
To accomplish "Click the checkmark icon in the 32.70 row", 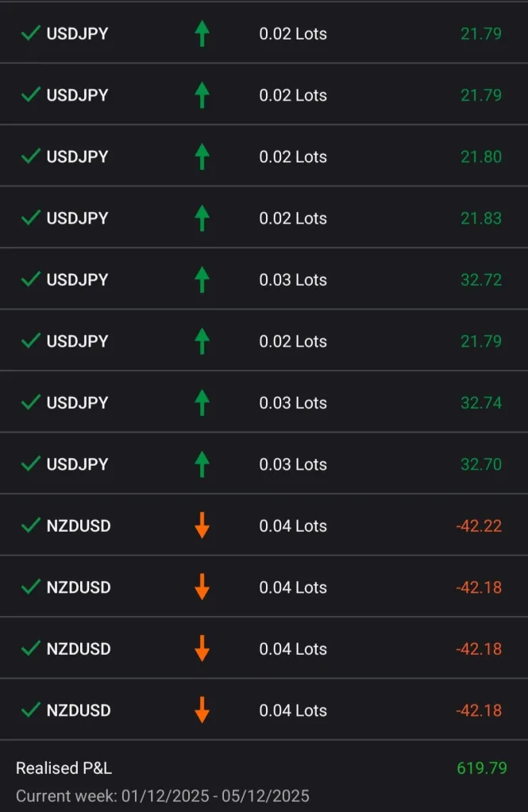I will pos(31,464).
